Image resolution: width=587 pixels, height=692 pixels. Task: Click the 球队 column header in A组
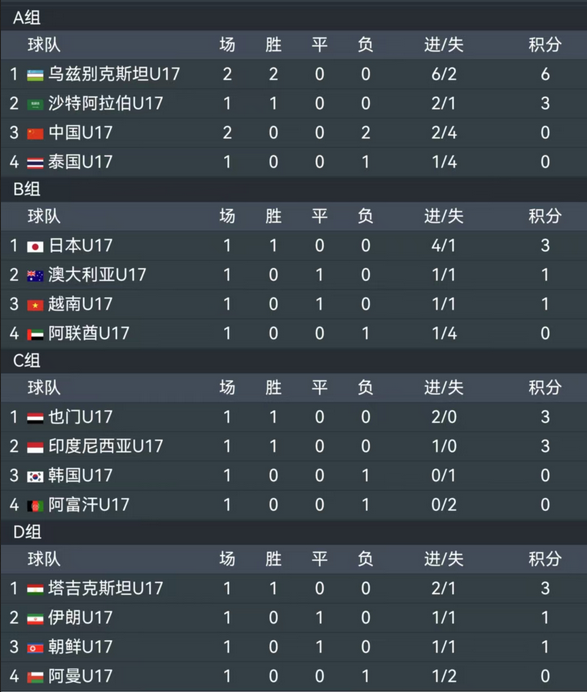point(44,45)
